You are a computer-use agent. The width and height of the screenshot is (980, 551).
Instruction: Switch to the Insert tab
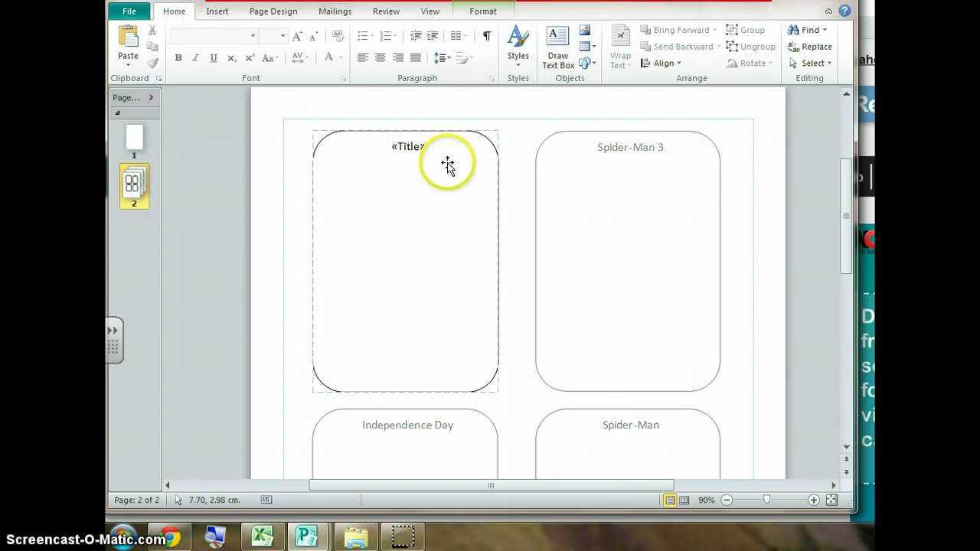point(217,11)
